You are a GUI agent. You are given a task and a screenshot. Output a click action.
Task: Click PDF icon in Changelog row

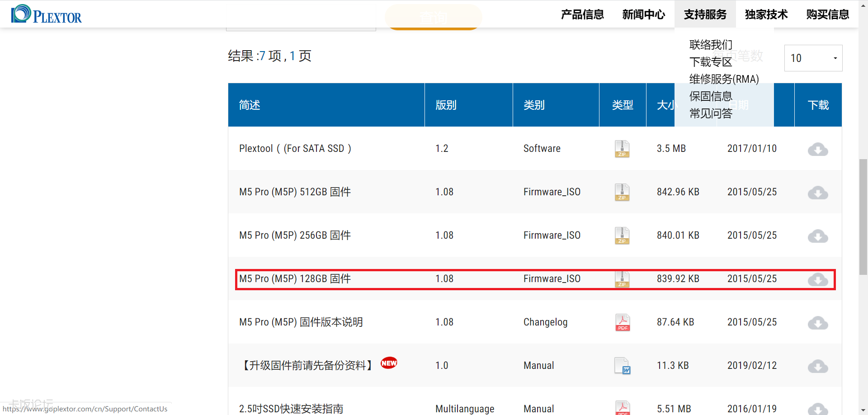(623, 322)
